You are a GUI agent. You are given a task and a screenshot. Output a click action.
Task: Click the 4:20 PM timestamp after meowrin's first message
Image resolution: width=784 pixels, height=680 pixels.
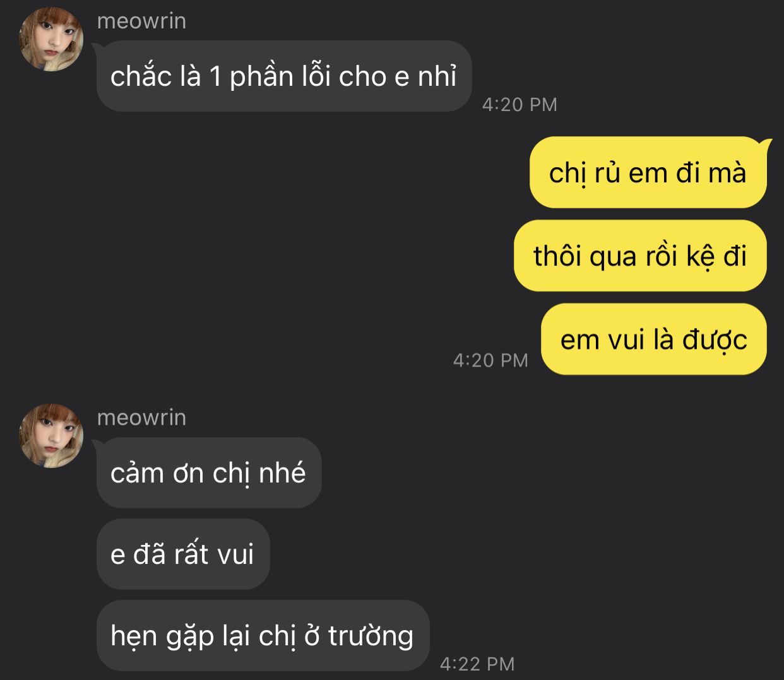[x=520, y=104]
